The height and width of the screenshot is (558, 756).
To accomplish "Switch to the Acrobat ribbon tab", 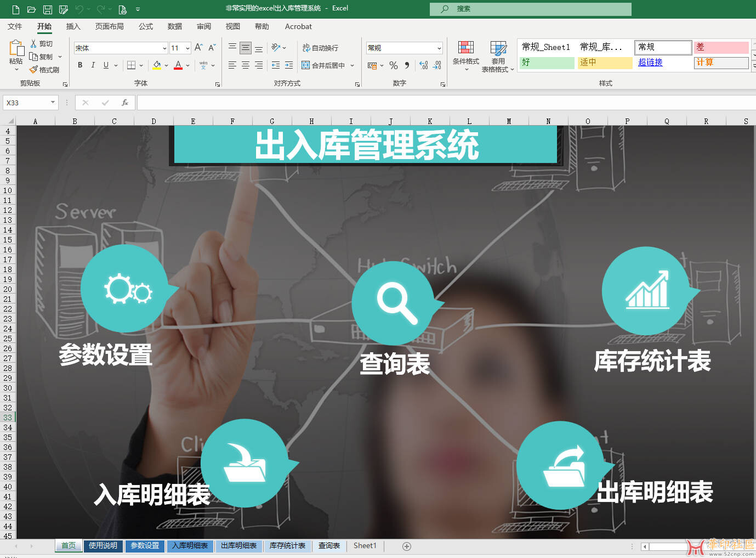I will point(298,26).
